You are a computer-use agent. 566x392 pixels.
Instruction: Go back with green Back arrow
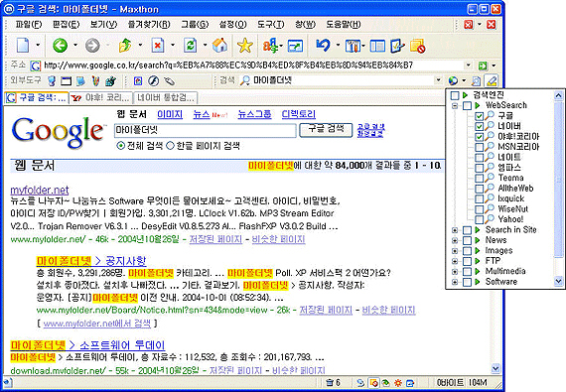click(60, 46)
